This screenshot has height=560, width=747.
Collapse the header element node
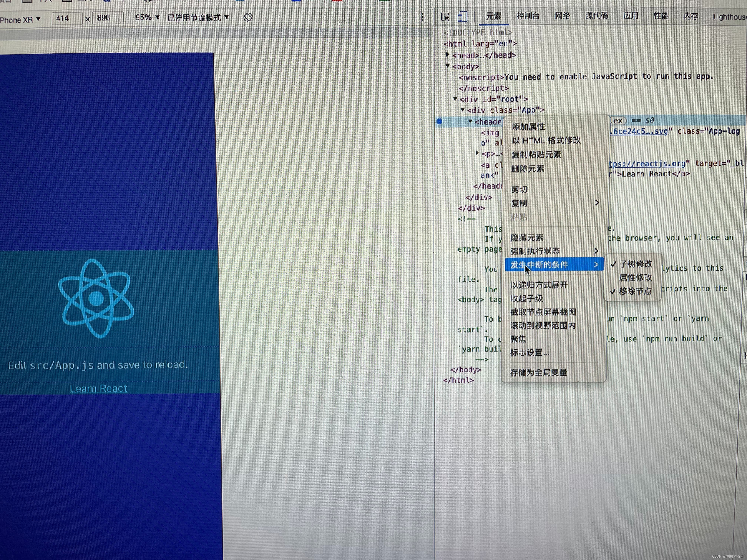(x=470, y=121)
